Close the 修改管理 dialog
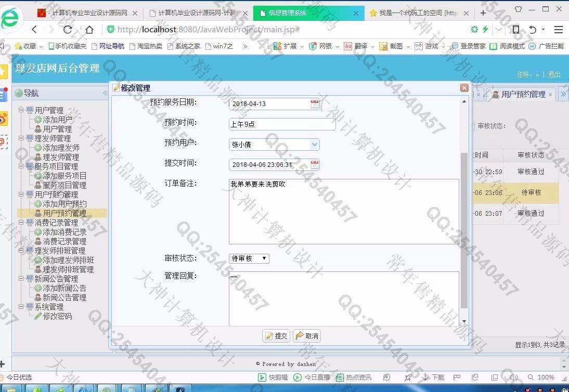 [x=464, y=88]
